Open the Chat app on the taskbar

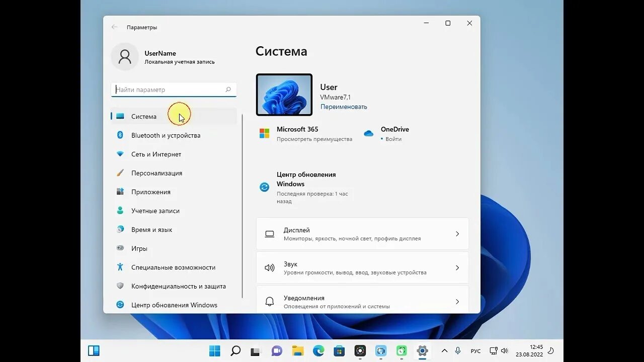click(x=277, y=351)
